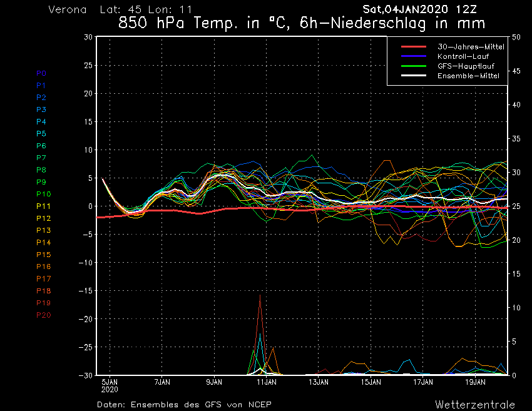This screenshot has width=532, height=411.
Task: Click the left axis value -30
Action: 86,375
